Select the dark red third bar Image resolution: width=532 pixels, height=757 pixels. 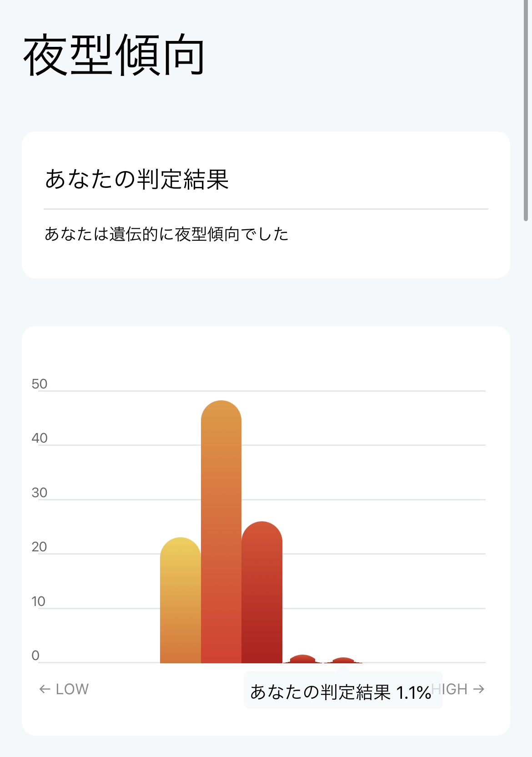262,591
